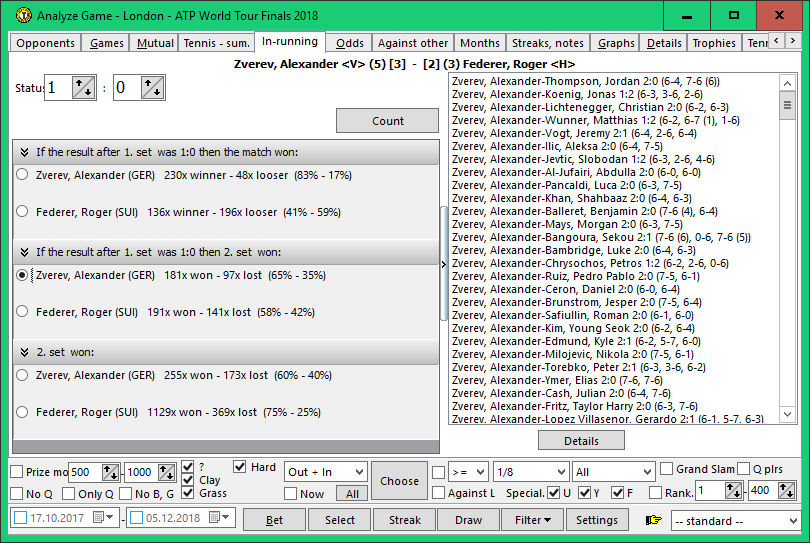Switch to the Odds tab

[349, 43]
